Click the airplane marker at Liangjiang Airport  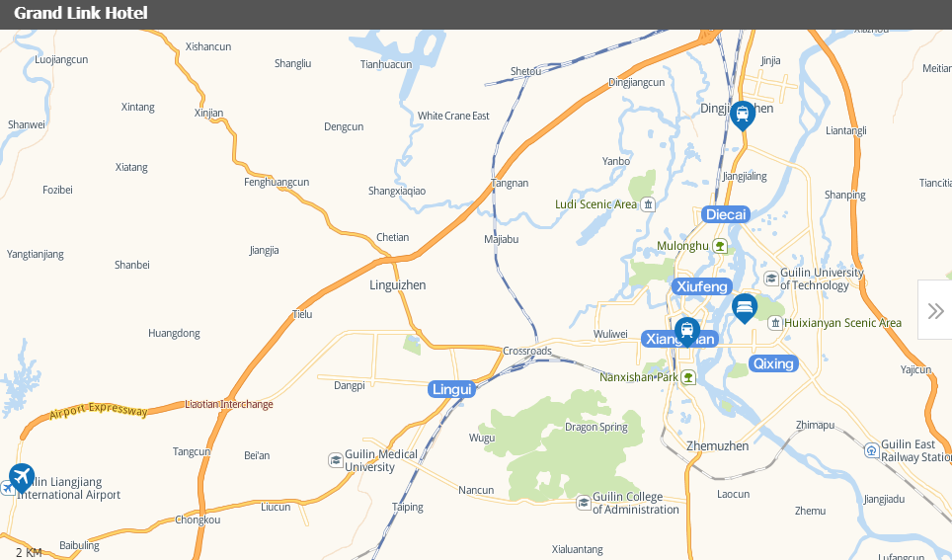pos(22,478)
